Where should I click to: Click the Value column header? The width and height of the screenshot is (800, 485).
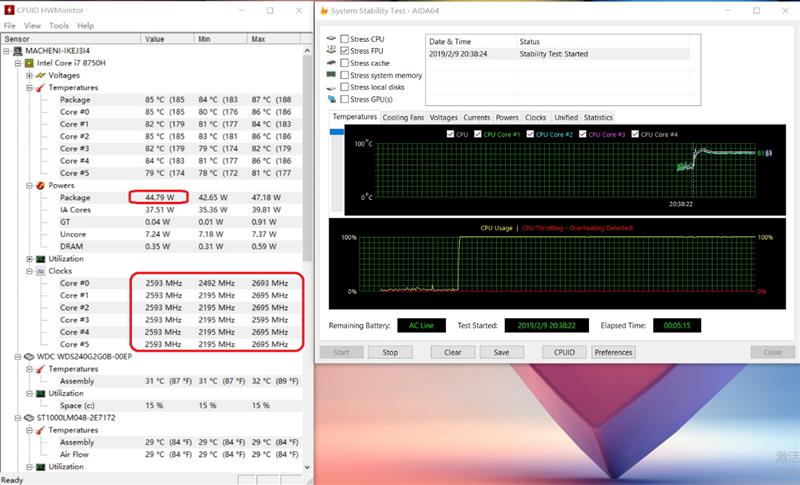coord(167,39)
